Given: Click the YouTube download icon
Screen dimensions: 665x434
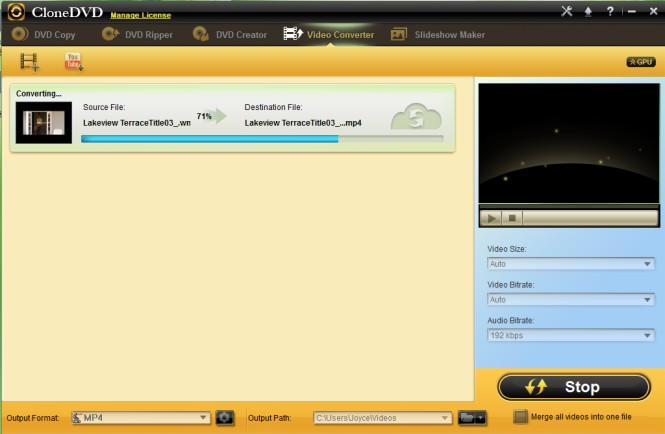Looking at the screenshot, I should pyautogui.click(x=74, y=62).
